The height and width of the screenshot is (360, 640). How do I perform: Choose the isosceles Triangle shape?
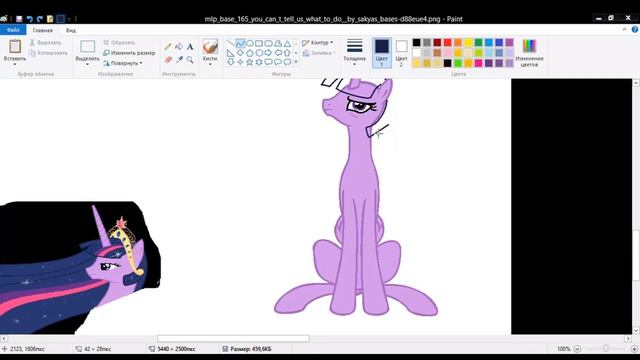[x=287, y=43]
